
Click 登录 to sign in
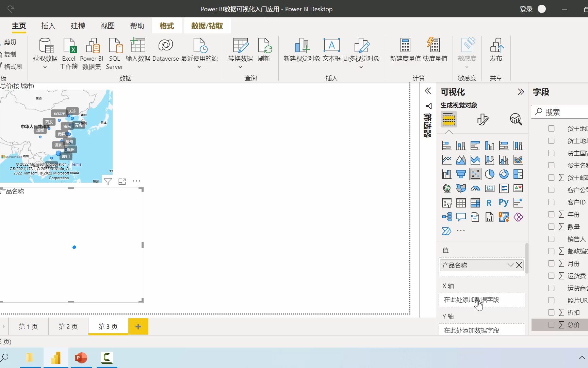pos(526,9)
